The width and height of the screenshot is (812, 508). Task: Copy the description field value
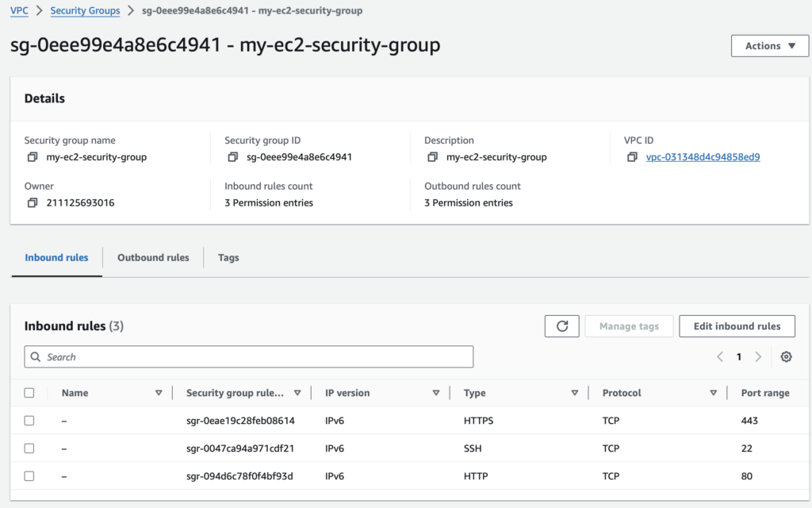tap(433, 157)
